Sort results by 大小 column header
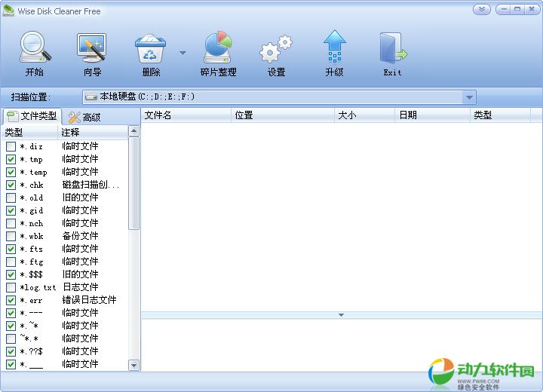This screenshot has width=543, height=392. [364, 115]
